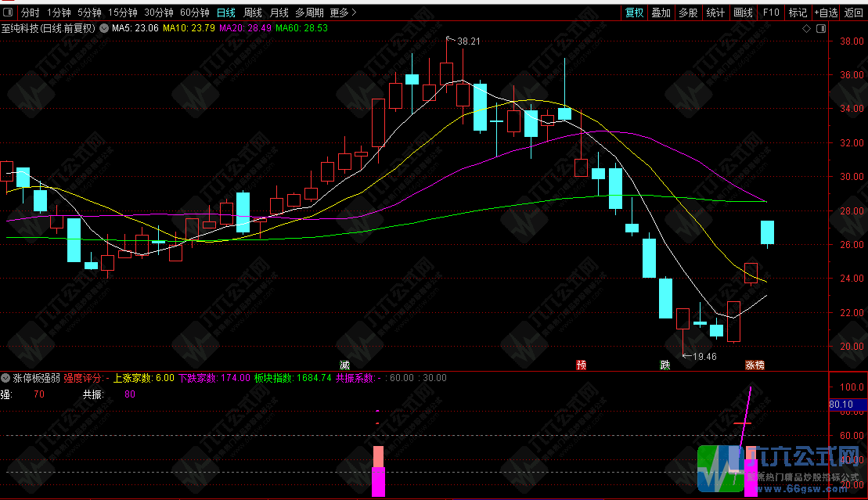
Task: Click the 涨榜 event marker below the chart
Action: 755,365
